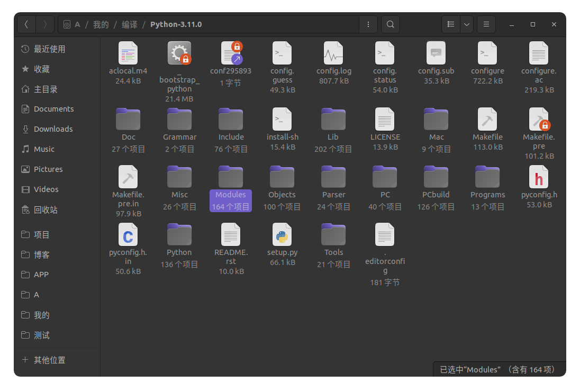This screenshot has width=580, height=392.
Task: Select the Makefile icon sized 113.0 kB
Action: [x=487, y=119]
